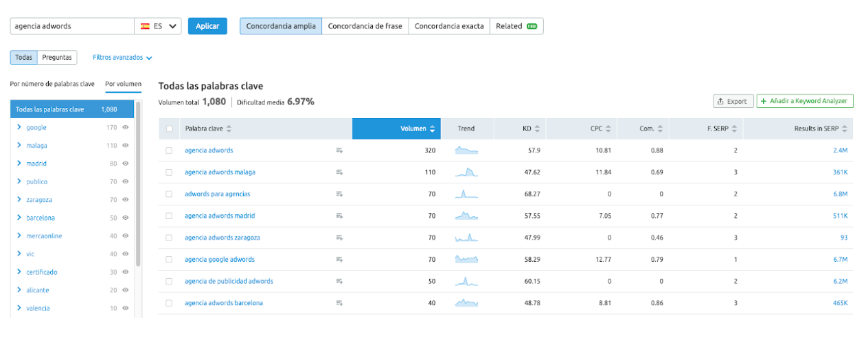Export the keyword table
Viewport: 868px width, 349px height.
coord(733,101)
